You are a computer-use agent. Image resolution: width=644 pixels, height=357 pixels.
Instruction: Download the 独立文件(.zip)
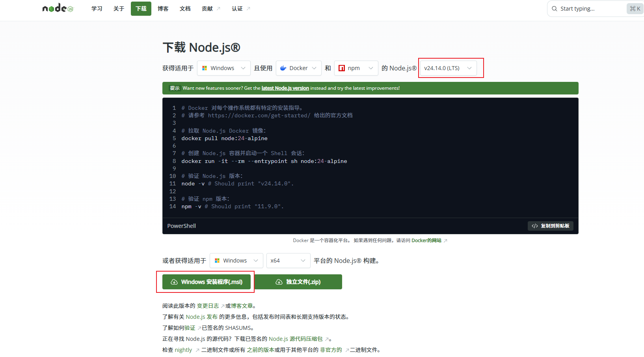[x=298, y=282]
